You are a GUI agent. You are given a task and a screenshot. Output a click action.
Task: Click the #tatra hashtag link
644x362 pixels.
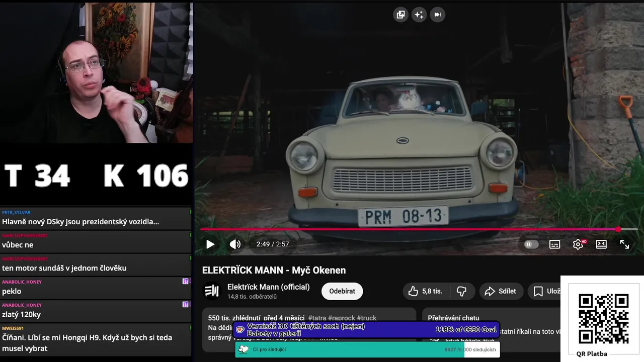[317, 318]
